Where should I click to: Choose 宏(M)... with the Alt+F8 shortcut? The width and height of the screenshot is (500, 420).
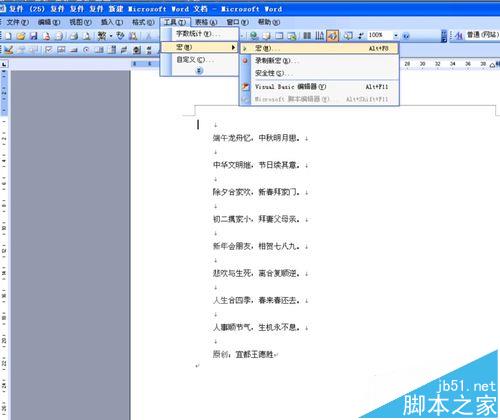coord(319,49)
